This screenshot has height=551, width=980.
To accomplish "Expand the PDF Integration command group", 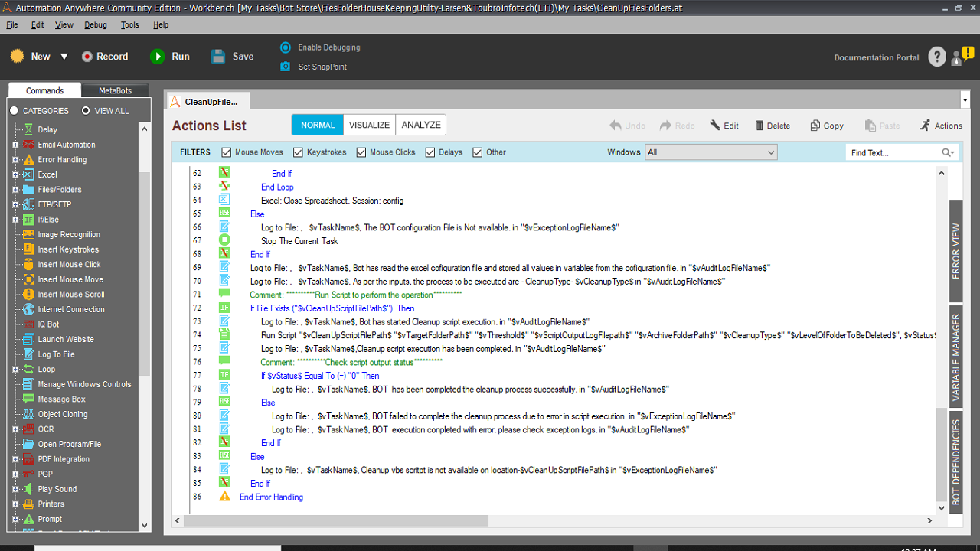I will coord(15,459).
